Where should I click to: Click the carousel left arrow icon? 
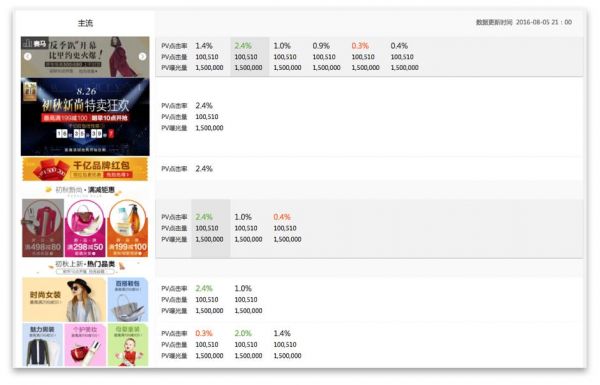pos(28,56)
